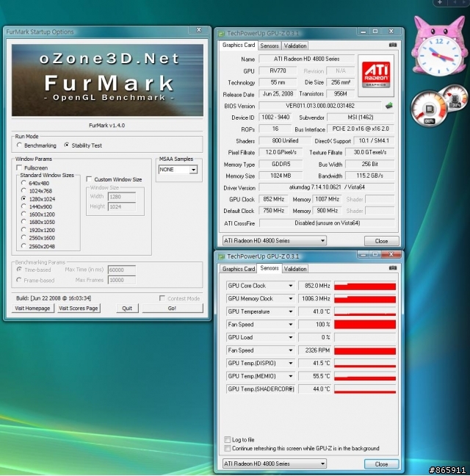The image size is (470, 476).
Task: Choose 1600x1200 window size
Action: click(x=23, y=214)
